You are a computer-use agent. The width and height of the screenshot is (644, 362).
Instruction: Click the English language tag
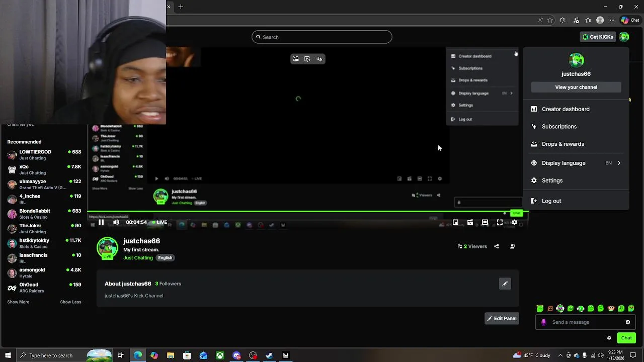pos(165,258)
